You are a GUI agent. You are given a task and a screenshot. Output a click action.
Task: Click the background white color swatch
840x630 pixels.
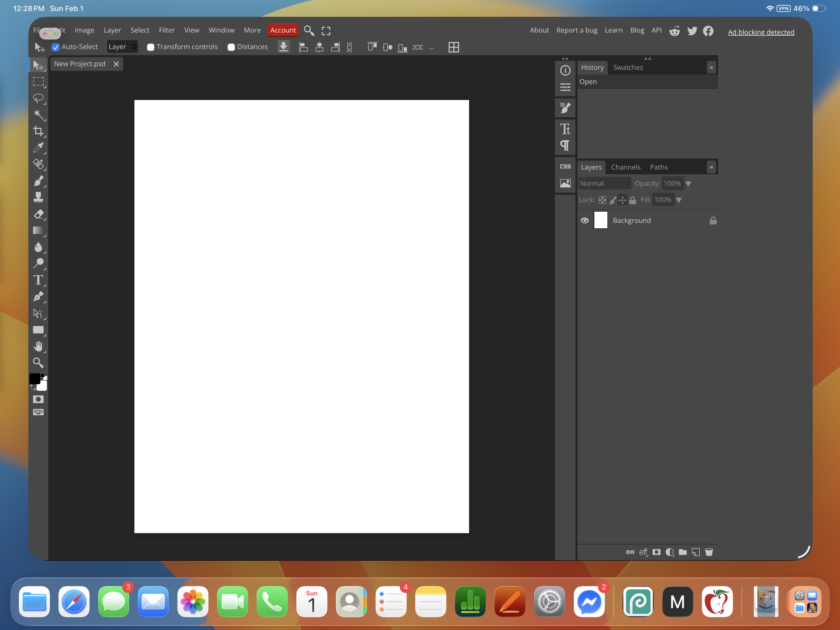coord(42,386)
